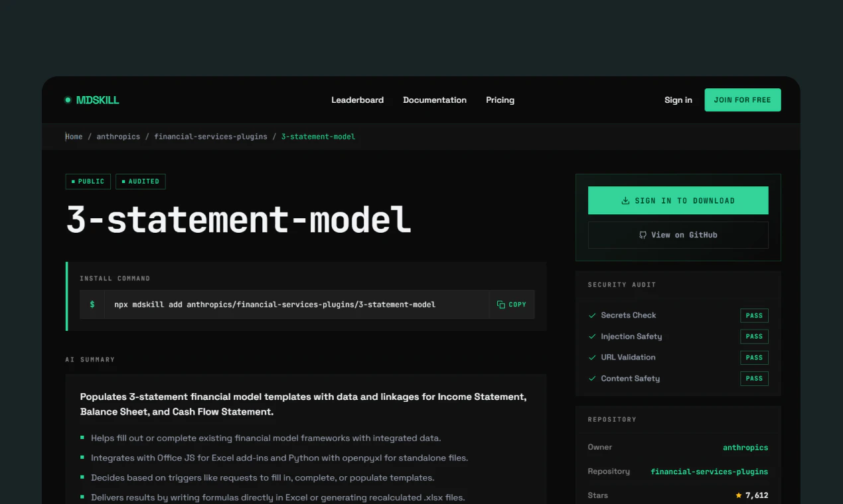The width and height of the screenshot is (843, 504).
Task: Click the Injection Safety PASS badge
Action: click(754, 336)
